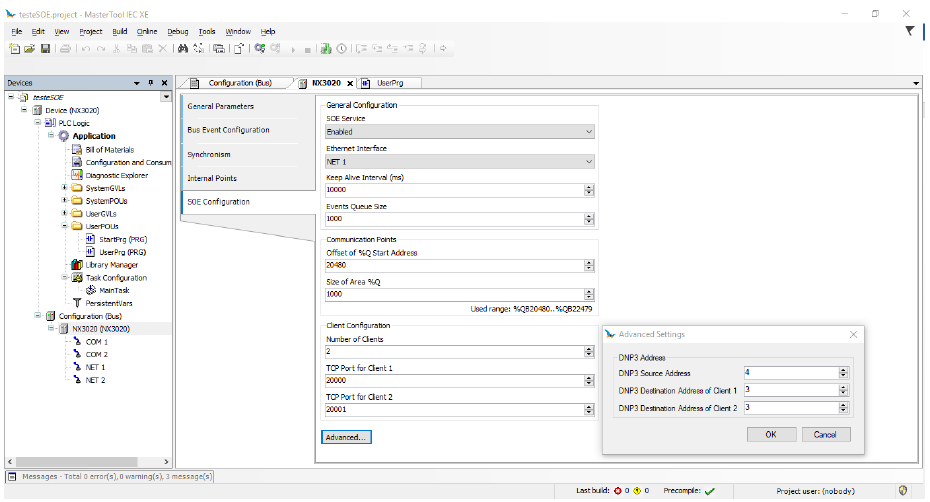Expand the SystemGVLs folder

coord(65,188)
